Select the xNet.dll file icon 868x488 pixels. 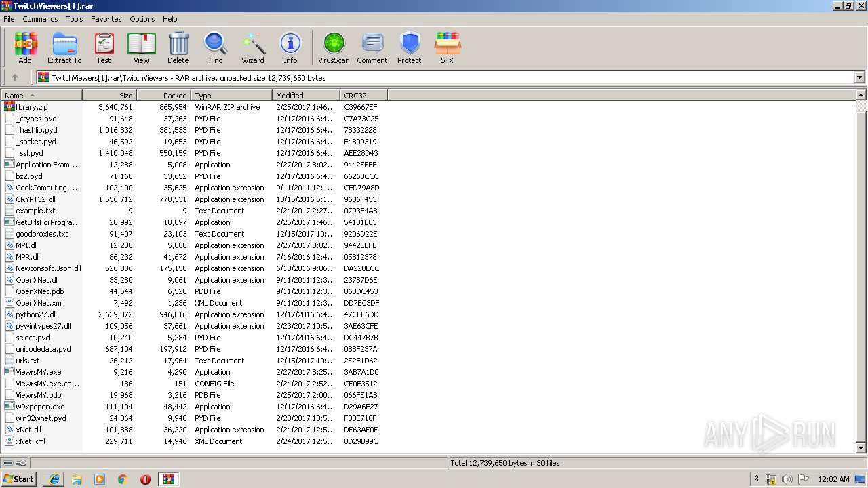pos(9,430)
